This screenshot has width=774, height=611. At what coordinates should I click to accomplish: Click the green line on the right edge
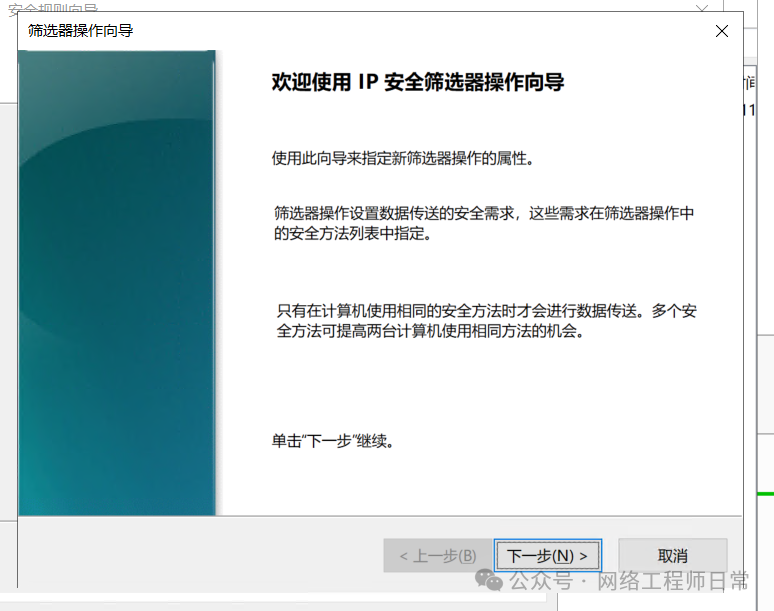click(x=765, y=493)
